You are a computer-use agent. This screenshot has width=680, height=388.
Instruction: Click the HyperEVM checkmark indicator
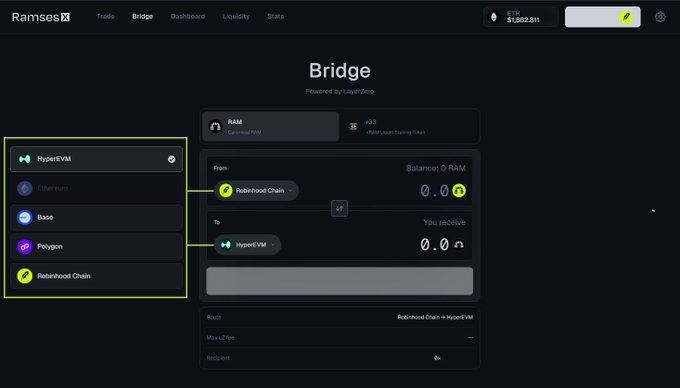coord(172,159)
